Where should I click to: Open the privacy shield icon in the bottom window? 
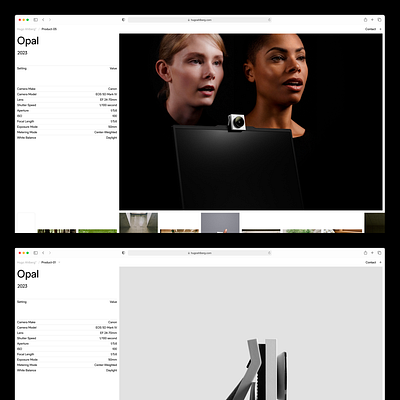click(123, 253)
